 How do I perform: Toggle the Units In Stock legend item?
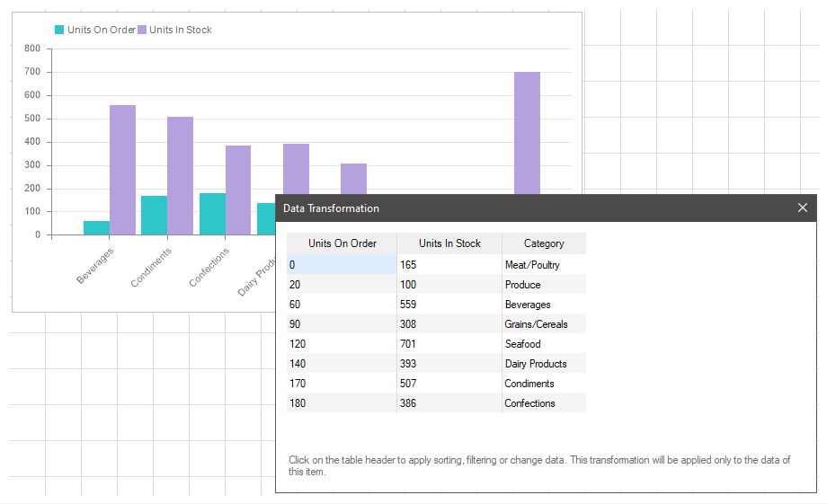(181, 30)
